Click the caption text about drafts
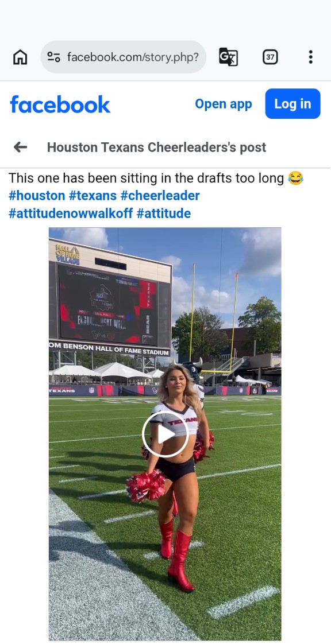The width and height of the screenshot is (331, 644). tap(147, 179)
